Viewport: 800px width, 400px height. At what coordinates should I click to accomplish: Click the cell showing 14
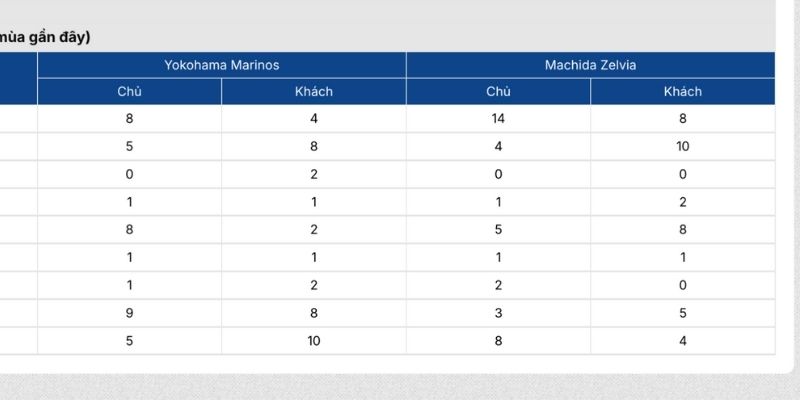coord(498,118)
